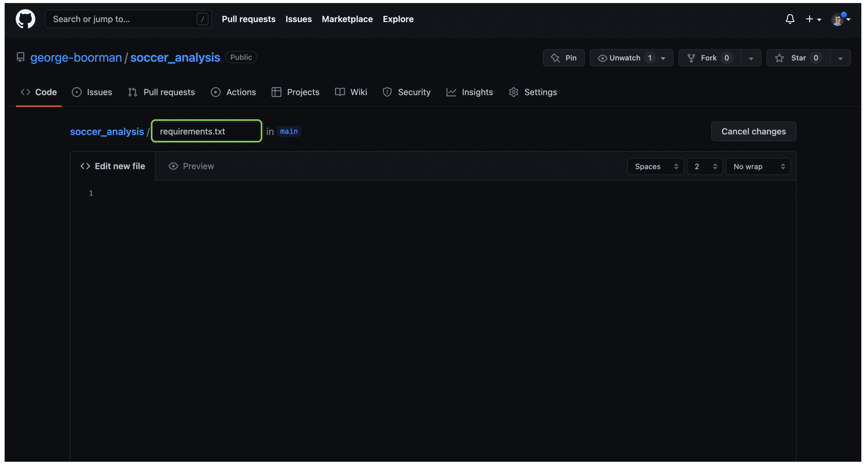Click the Star count 0 badge
Screen dimensions: 868x469
coord(815,58)
